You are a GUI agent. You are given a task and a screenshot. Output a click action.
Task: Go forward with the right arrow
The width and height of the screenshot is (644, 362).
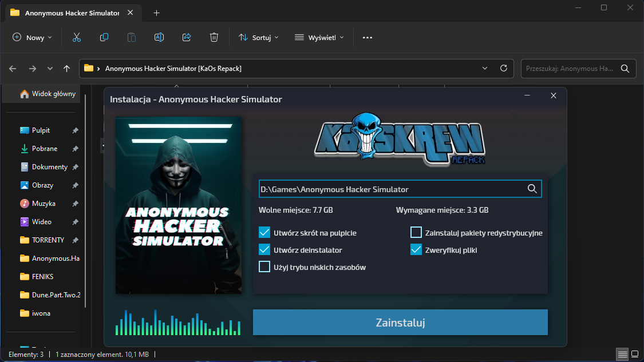point(33,69)
